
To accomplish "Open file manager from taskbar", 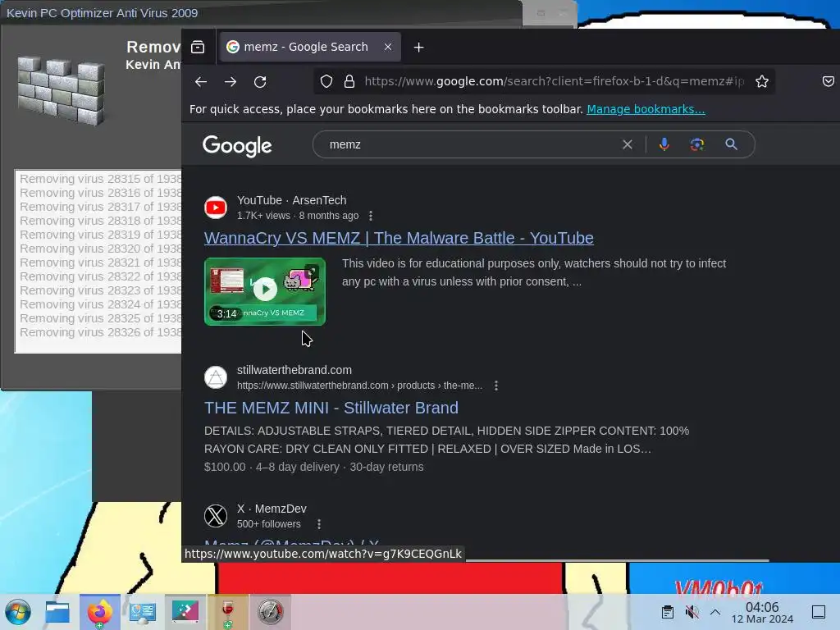I will click(57, 612).
